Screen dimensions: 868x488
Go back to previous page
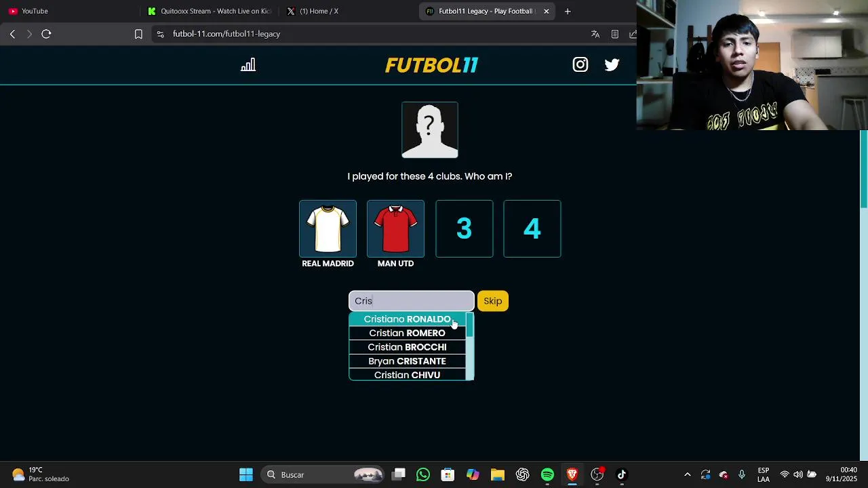pyautogui.click(x=12, y=34)
